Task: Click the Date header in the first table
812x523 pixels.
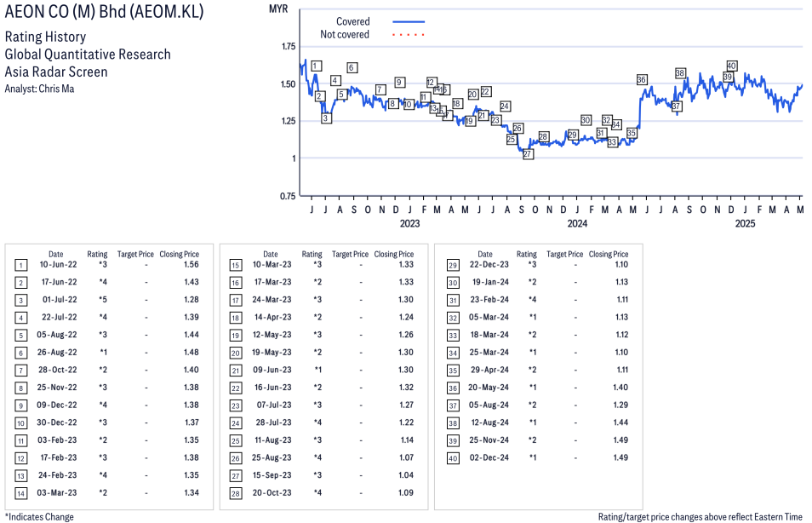Action: pos(56,254)
